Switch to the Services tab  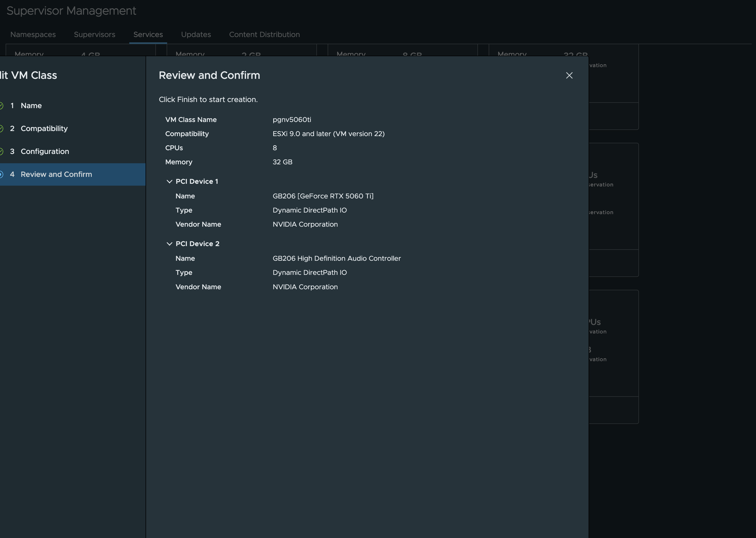coord(148,34)
